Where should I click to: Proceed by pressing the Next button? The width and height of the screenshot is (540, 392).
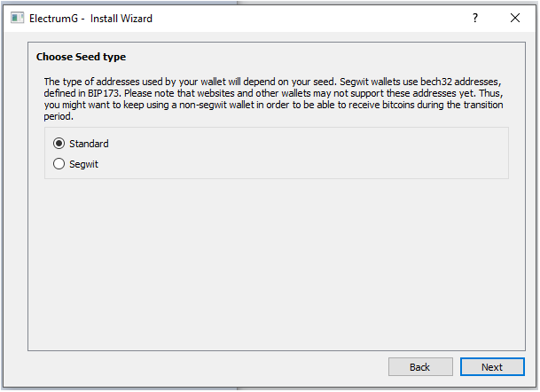click(x=491, y=367)
